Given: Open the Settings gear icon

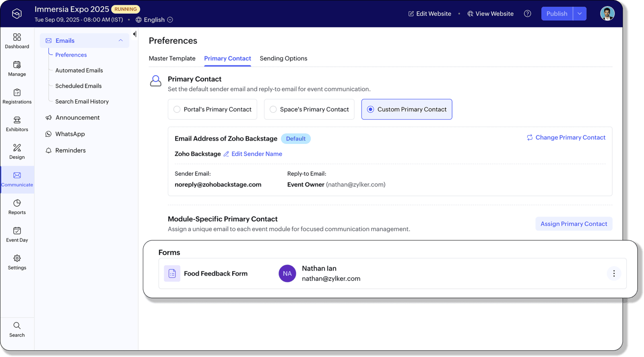Looking at the screenshot, I should point(17,259).
